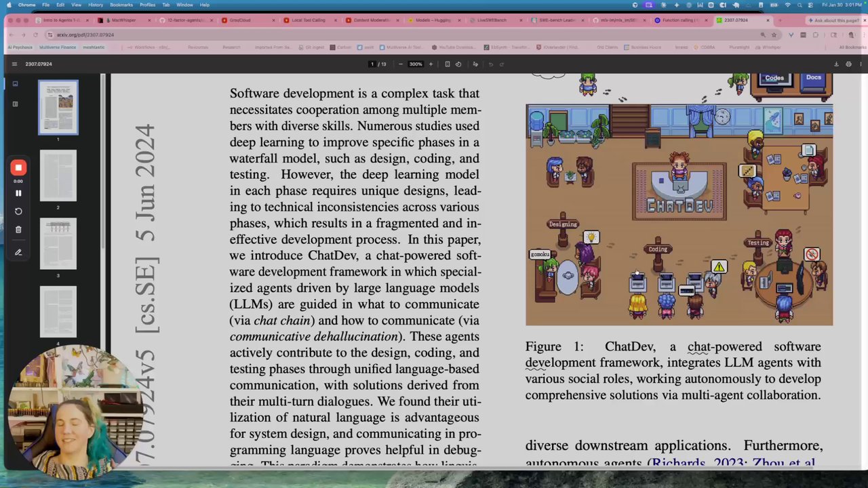Stop the screen recording
This screenshot has width=868, height=488.
click(x=18, y=167)
